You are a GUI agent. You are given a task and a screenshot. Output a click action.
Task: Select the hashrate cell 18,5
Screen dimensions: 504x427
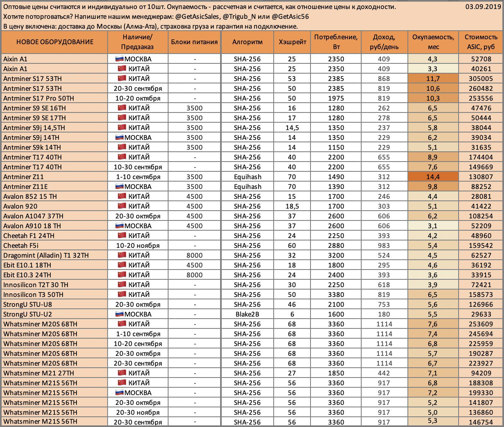(292, 206)
